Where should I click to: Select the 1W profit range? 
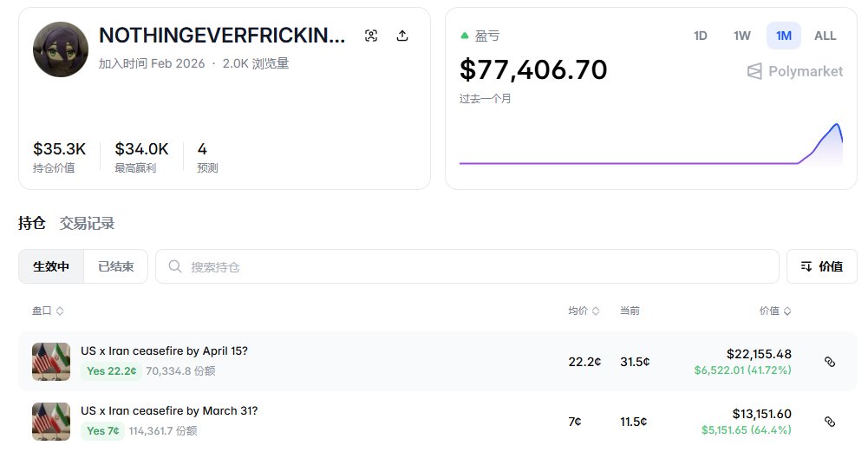coord(741,36)
